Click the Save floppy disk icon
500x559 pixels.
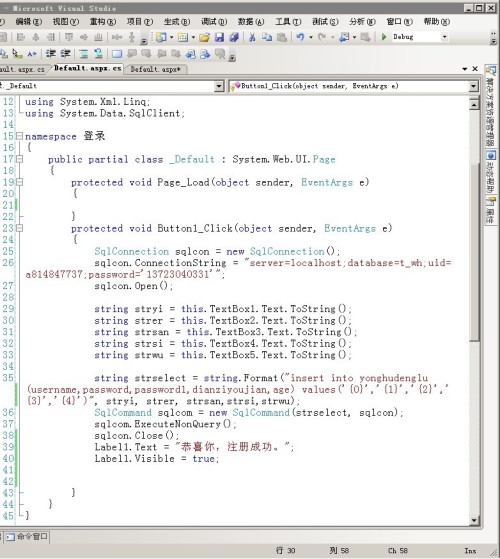(x=219, y=37)
